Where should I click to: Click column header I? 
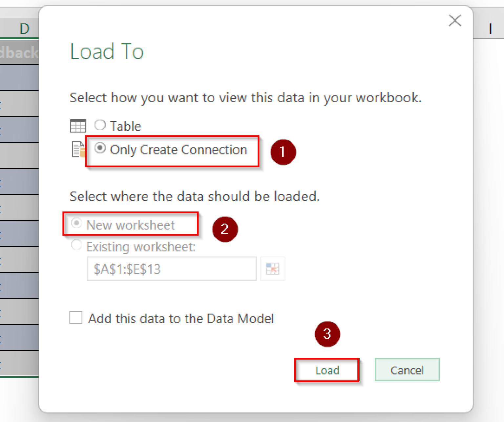(x=490, y=29)
